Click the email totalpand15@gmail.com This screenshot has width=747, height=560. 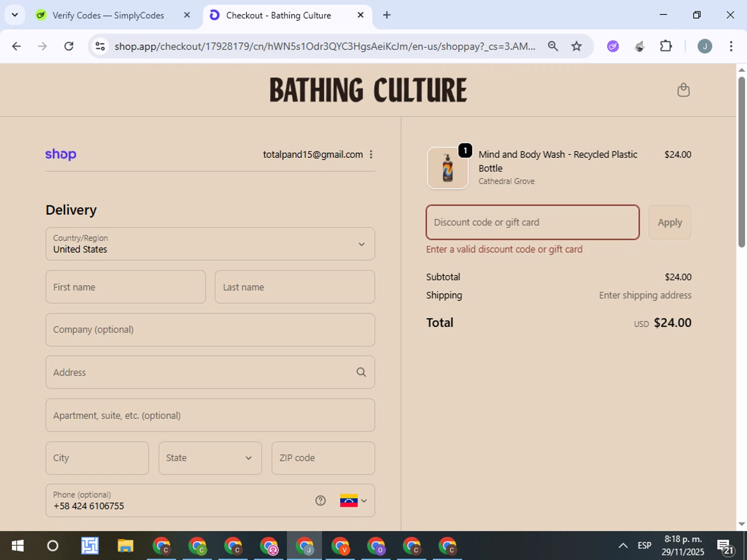point(313,154)
